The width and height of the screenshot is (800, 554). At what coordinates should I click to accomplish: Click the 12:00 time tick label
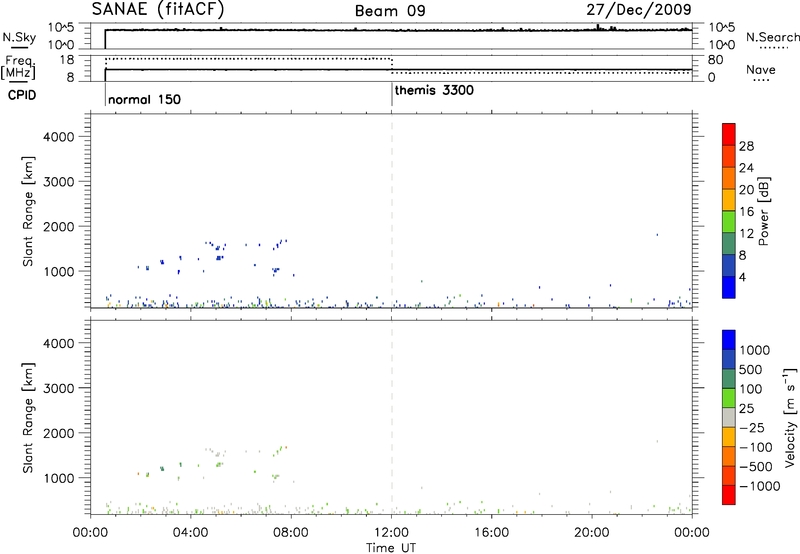click(x=391, y=533)
